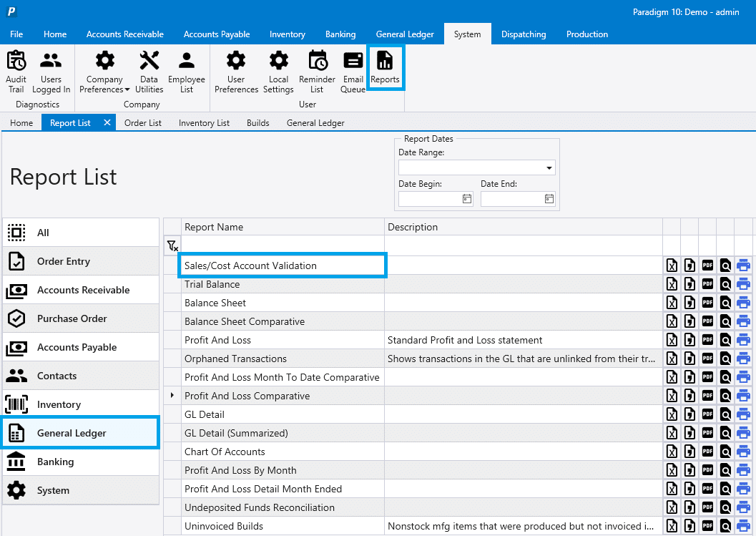Preview Profit And Loss Detail Month Ended report
Viewport: 756px width, 536px height.
[725, 489]
